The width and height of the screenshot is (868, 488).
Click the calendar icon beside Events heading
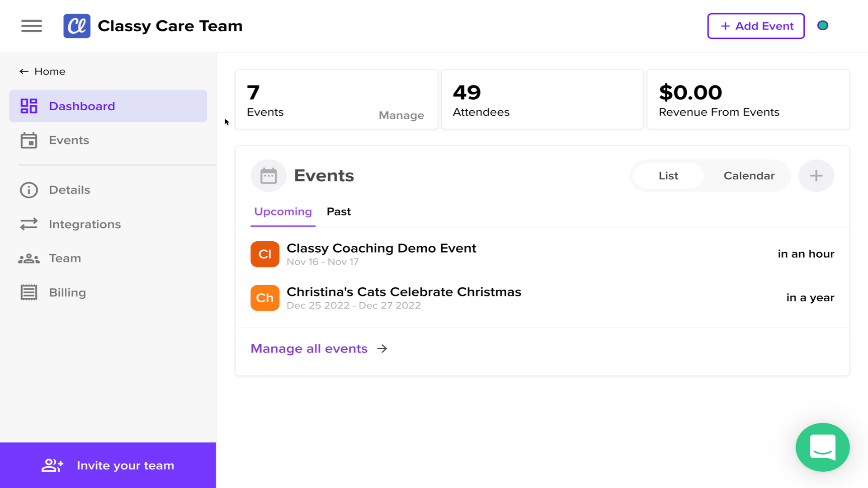pyautogui.click(x=269, y=175)
